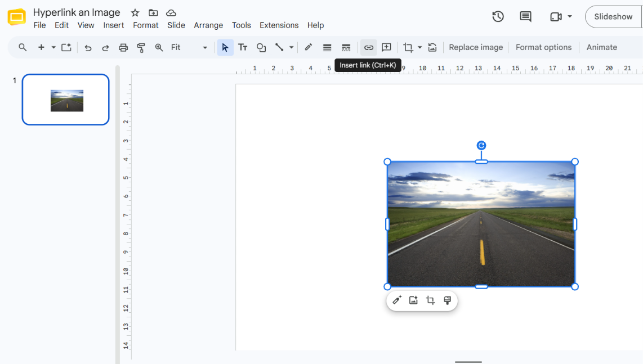Viewport: 643px width, 364px height.
Task: Click the zoom magnifier icon
Action: click(x=159, y=48)
